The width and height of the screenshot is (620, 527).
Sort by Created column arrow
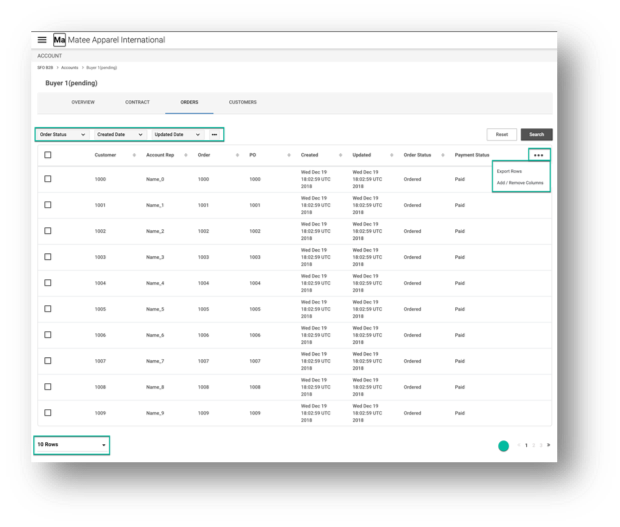[340, 155]
